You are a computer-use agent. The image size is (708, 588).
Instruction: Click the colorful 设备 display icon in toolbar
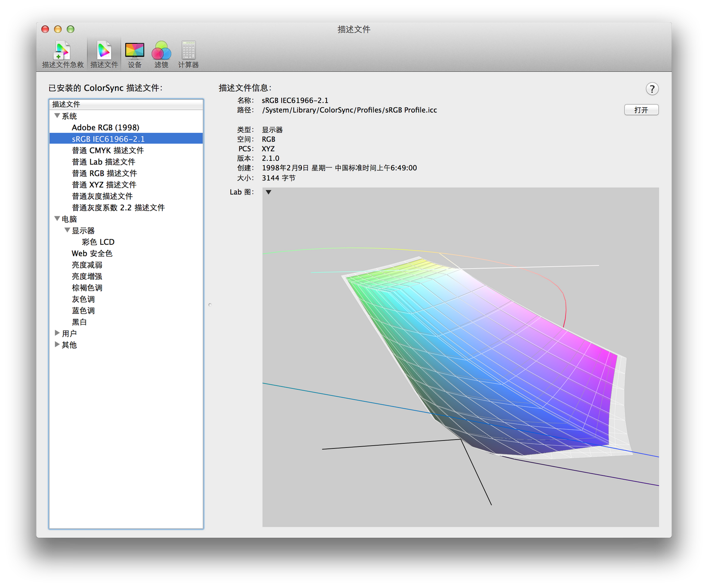(134, 49)
